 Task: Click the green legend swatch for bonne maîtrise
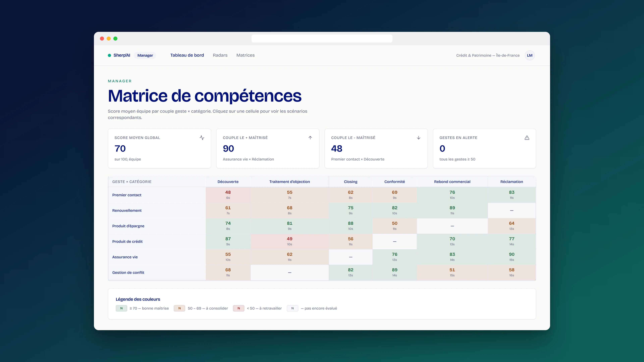coord(121,308)
